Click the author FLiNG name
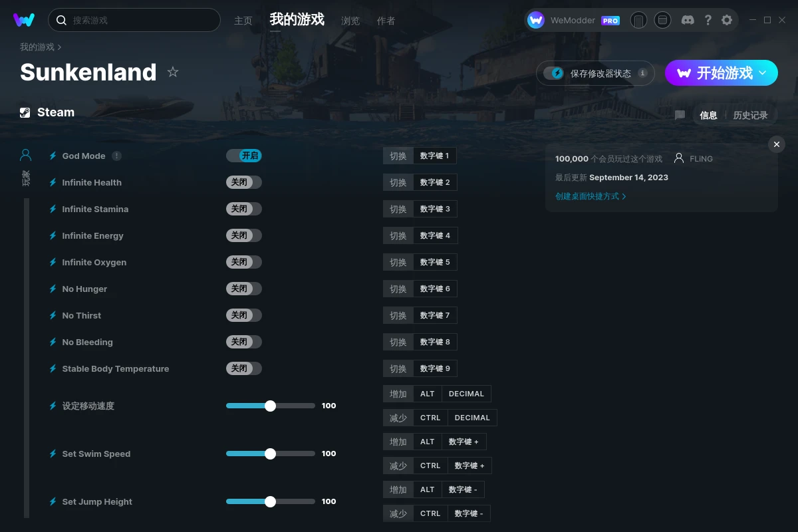Screen dimensions: 798x532 point(701,159)
